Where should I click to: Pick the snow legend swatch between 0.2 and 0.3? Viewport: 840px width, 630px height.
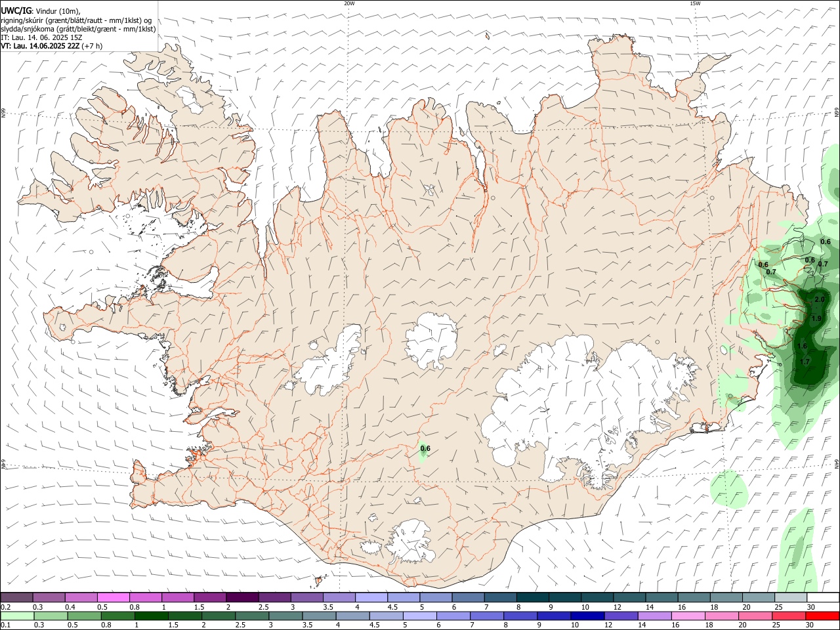(16, 598)
